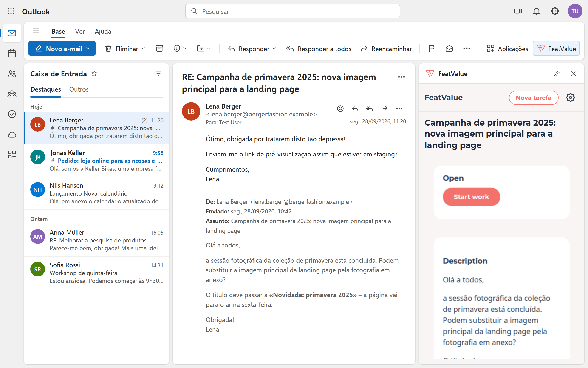The width and height of the screenshot is (588, 368).
Task: Open Outlook settings gear in header
Action: coord(555,11)
